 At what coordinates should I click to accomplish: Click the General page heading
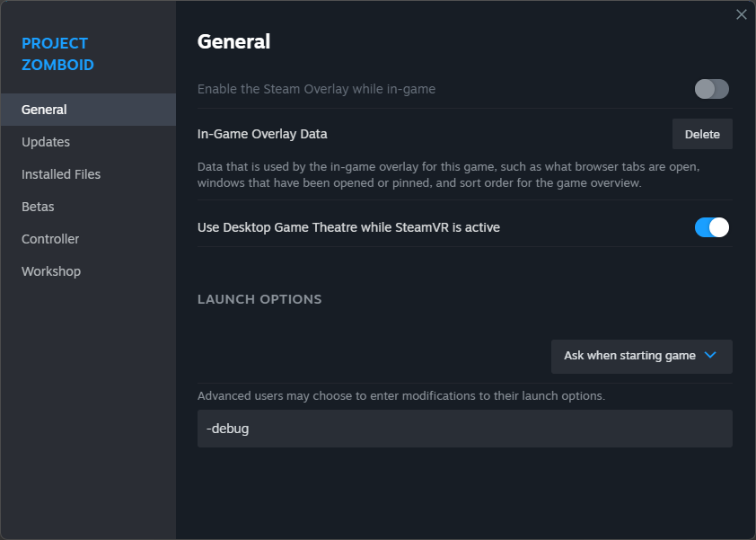(x=233, y=41)
